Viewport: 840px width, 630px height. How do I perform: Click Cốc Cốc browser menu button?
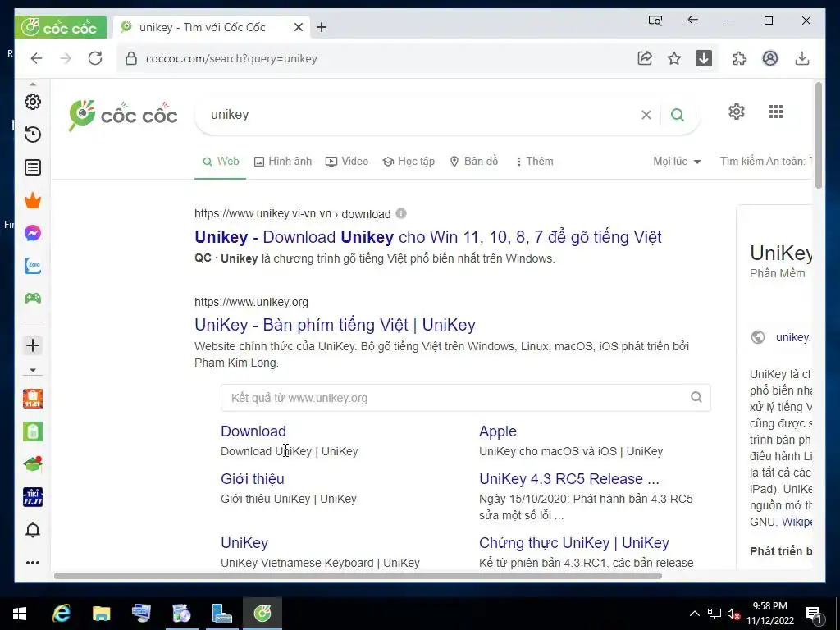[61, 27]
